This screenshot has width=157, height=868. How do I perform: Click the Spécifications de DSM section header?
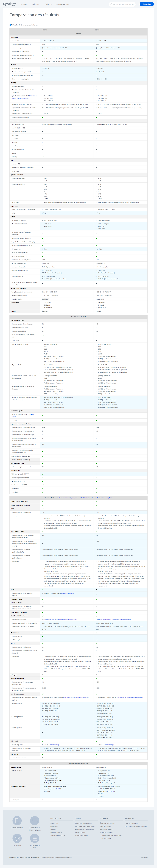click(78, 317)
